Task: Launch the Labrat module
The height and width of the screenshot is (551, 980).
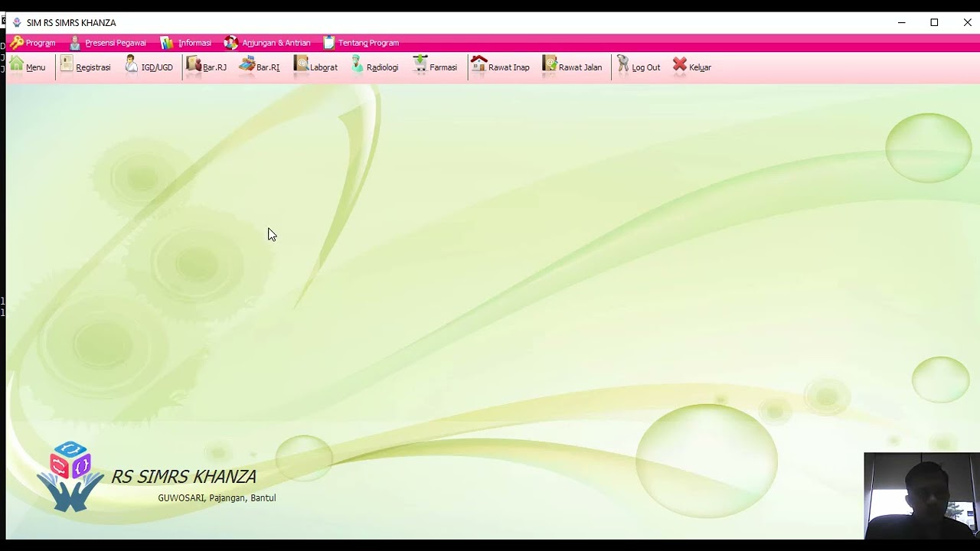Action: 301,66
